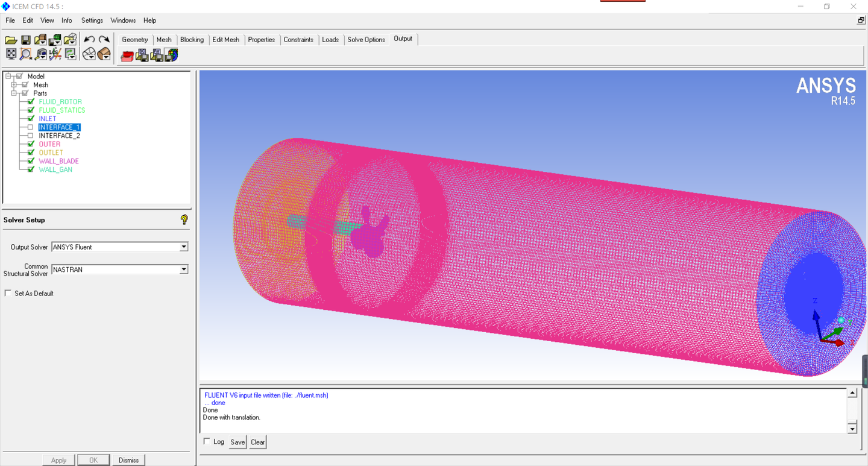Hide the OUTER part via its checkbox
Viewport: 868px width, 466px height.
[31, 144]
